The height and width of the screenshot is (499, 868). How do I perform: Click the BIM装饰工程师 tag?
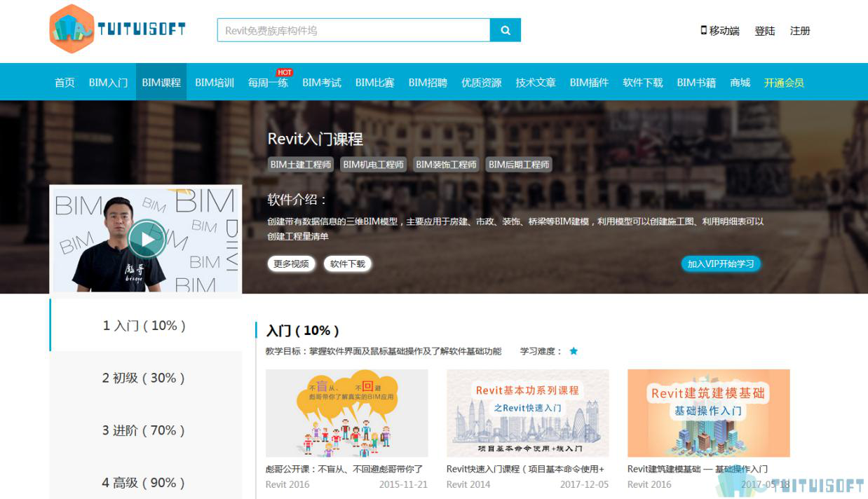(447, 165)
